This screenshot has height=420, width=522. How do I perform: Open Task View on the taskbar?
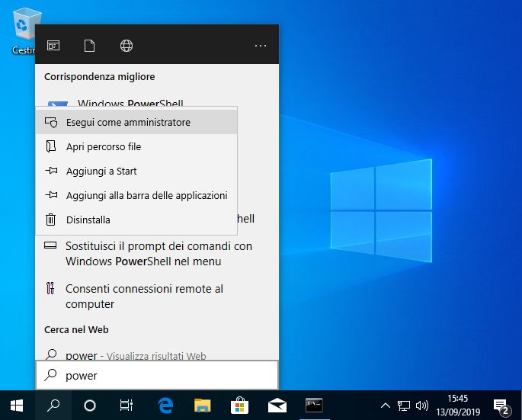(126, 406)
